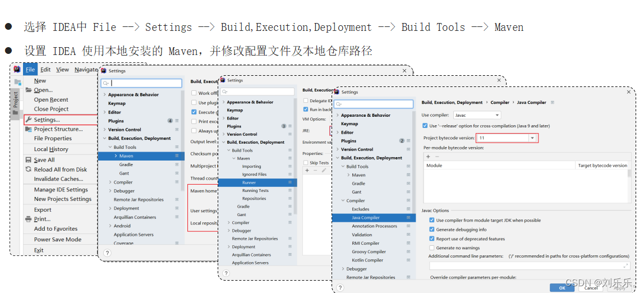Open the View menu
The width and height of the screenshot is (644, 293).
tap(62, 70)
